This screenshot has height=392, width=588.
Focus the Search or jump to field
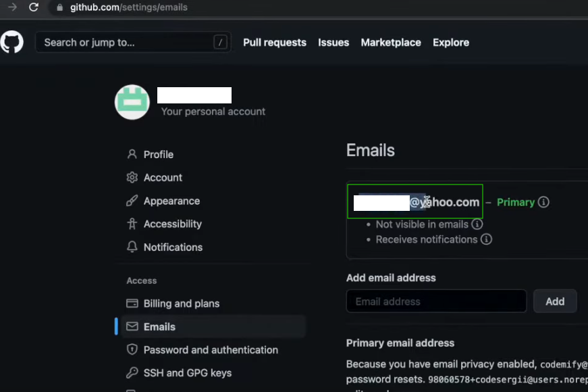(125, 43)
